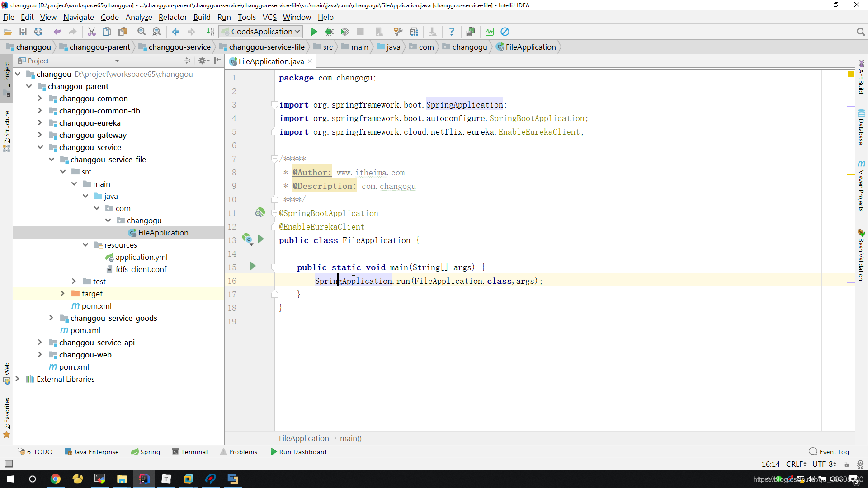Screen dimensions: 868x488
Task: Collapse the changgou-service module
Action: (40, 147)
